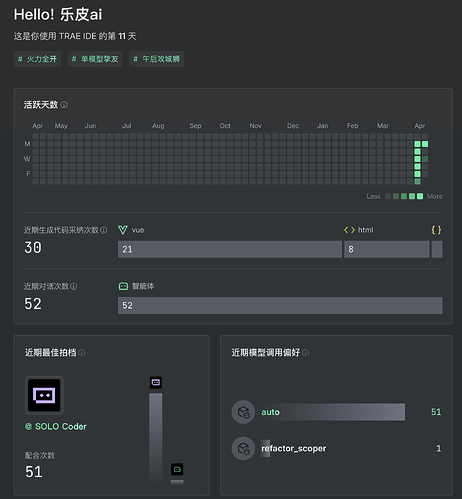Click the html angle-brackets icon
Screen dimensions: 462x499
click(349, 230)
